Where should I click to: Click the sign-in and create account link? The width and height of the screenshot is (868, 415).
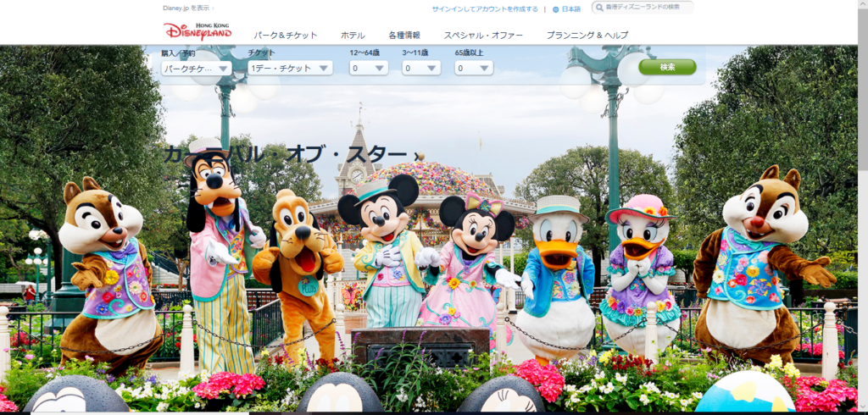pos(485,9)
